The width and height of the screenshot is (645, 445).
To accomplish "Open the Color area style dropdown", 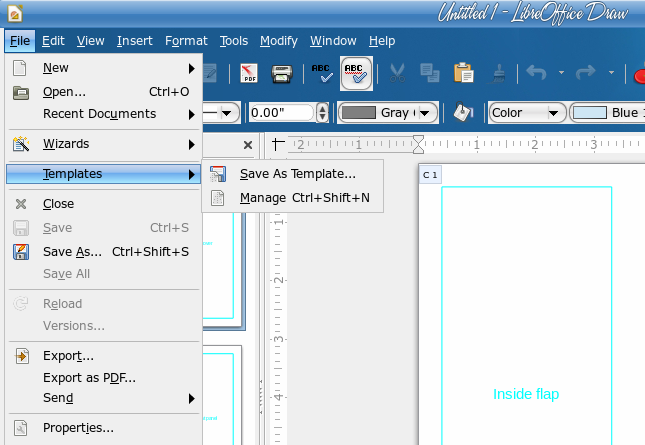I will (527, 113).
